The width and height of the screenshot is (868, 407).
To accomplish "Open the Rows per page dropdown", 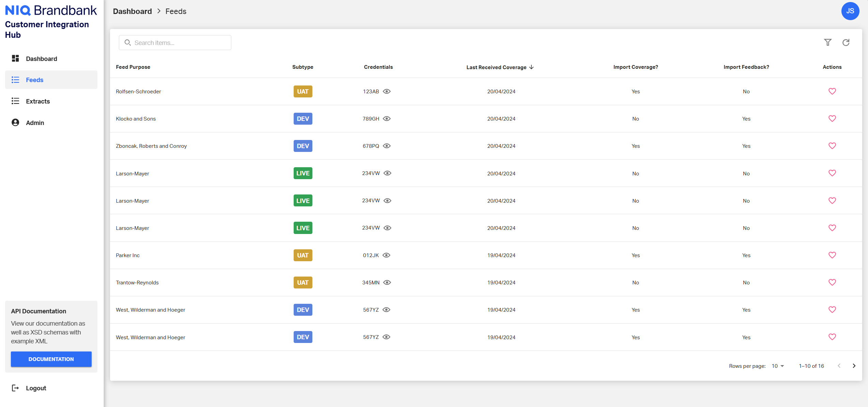I will [778, 366].
